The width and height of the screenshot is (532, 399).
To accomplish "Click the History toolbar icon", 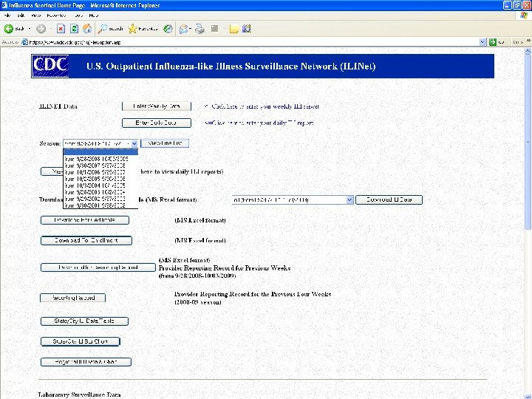I will click(168, 29).
